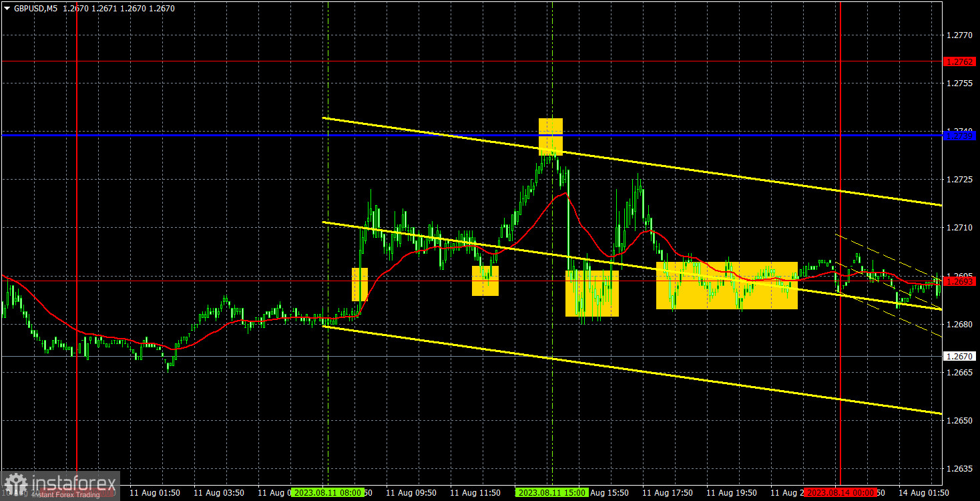Click the 11 Aug 11:50 time axis label
This screenshot has width=980, height=501.
[x=476, y=492]
